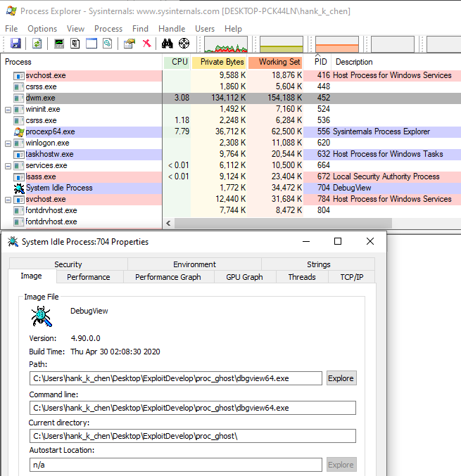Collapse the wininit.exe tree node
Image resolution: width=461 pixels, height=476 pixels.
tap(8, 110)
